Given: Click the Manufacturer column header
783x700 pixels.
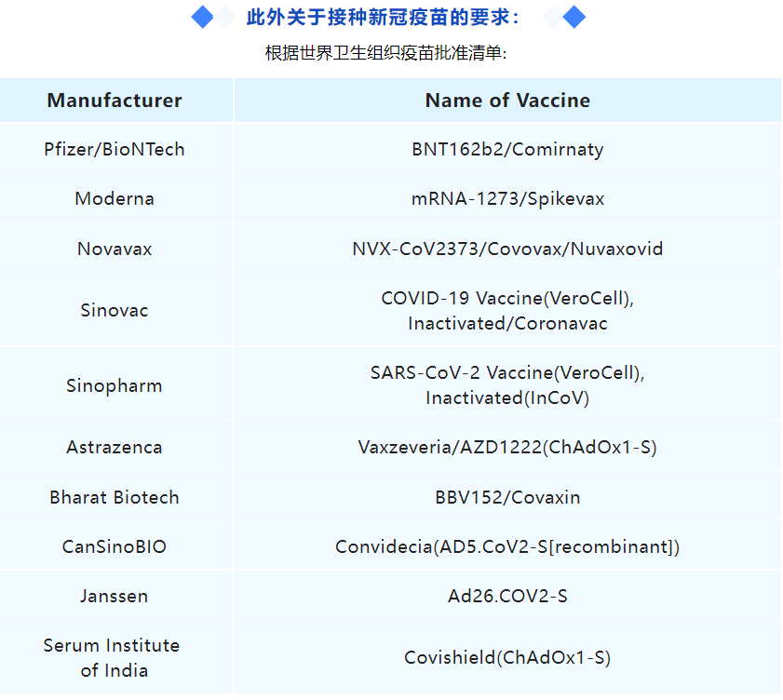Looking at the screenshot, I should pos(115,101).
